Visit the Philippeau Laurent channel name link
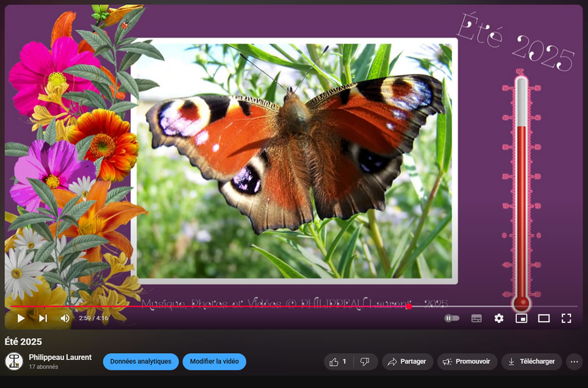This screenshot has height=388, width=588. (x=60, y=358)
